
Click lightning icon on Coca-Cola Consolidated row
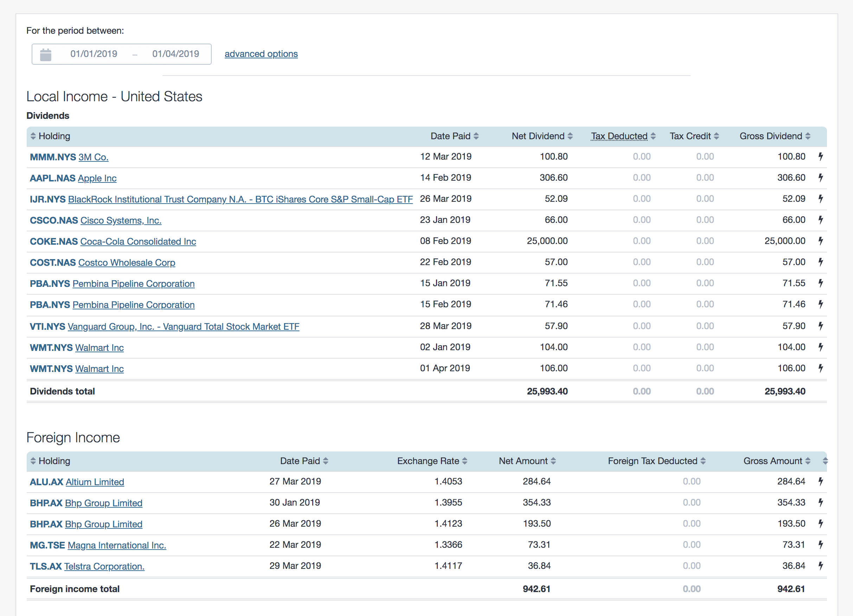point(821,241)
